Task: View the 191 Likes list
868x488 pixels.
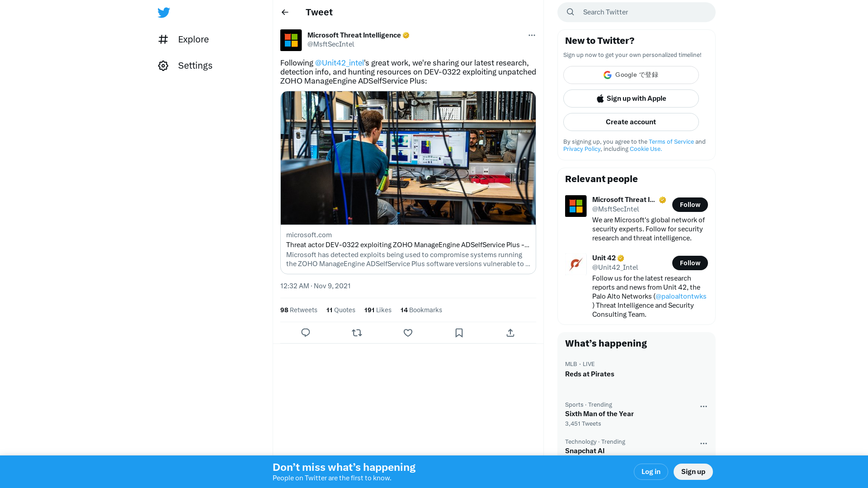Action: (378, 310)
